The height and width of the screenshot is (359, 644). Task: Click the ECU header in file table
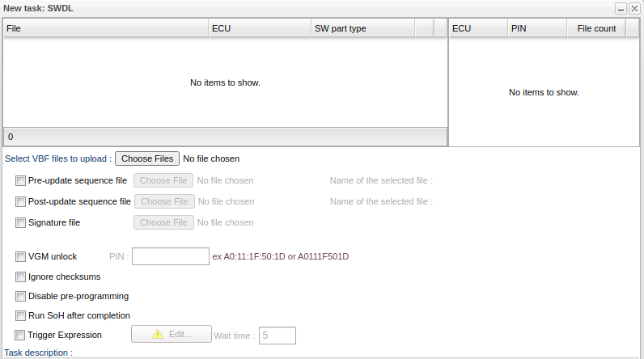coord(259,28)
